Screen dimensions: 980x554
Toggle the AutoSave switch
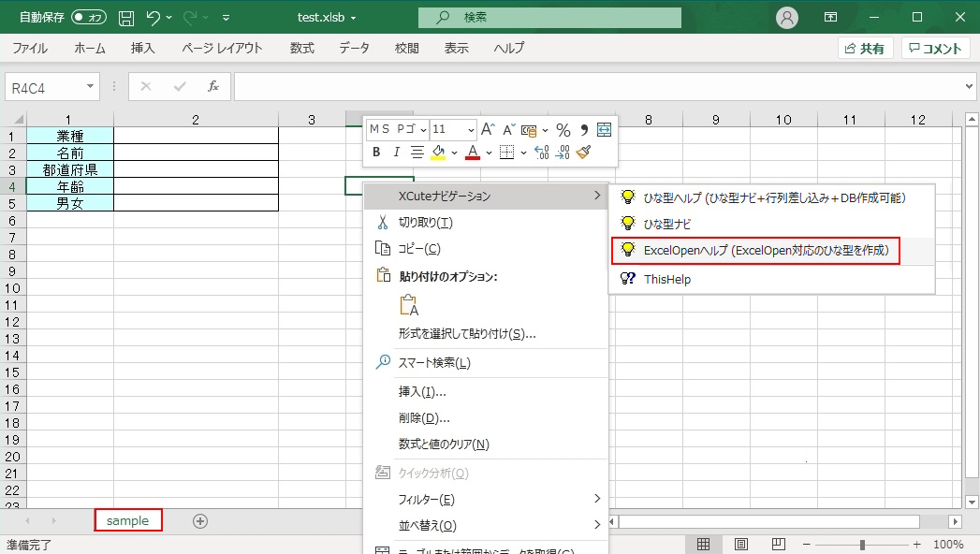(x=89, y=18)
